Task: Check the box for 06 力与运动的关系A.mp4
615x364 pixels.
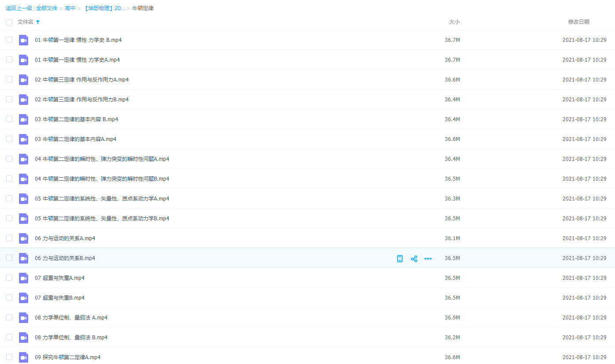Action: (9, 238)
